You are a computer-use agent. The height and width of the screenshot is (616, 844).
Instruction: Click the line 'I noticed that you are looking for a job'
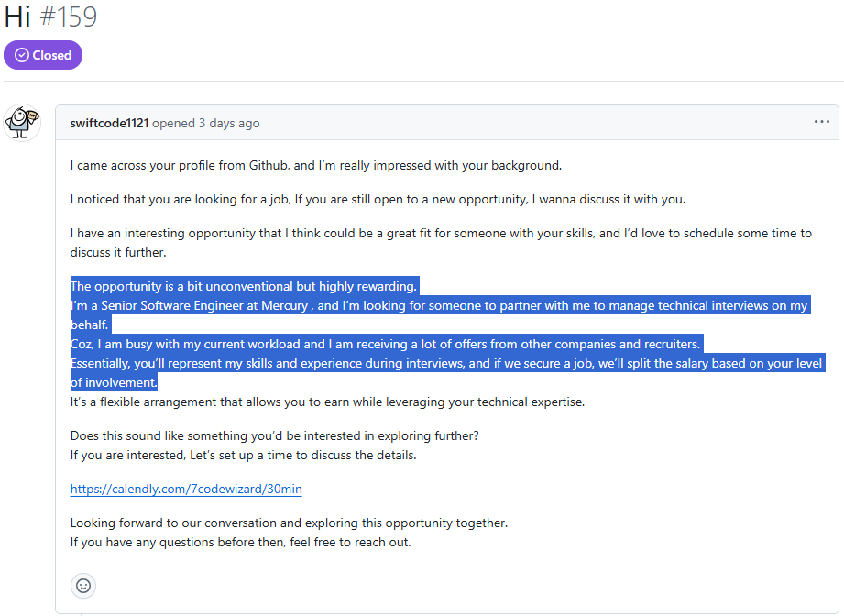(378, 199)
